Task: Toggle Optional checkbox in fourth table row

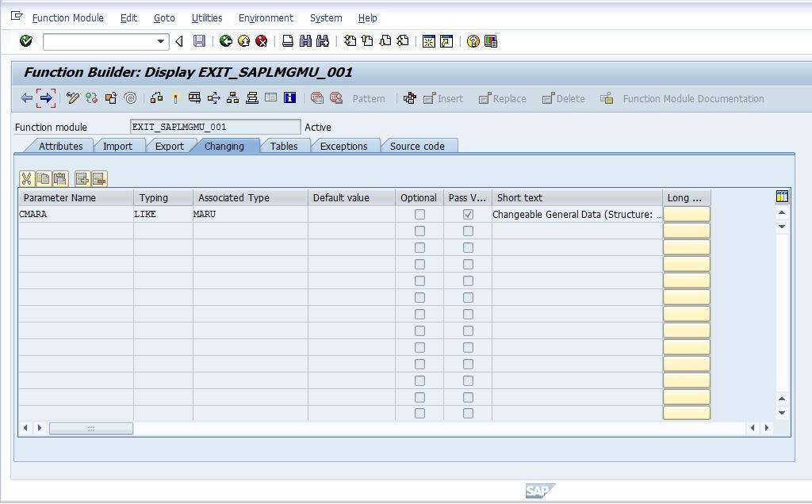Action: pyautogui.click(x=419, y=264)
